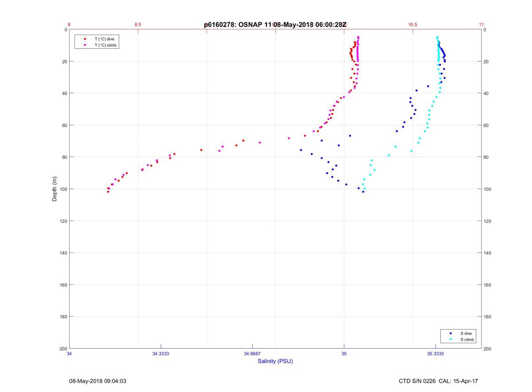Click the plot title 'p6160278: OSNAP 11'
This screenshot has width=532, height=392.
click(238, 25)
